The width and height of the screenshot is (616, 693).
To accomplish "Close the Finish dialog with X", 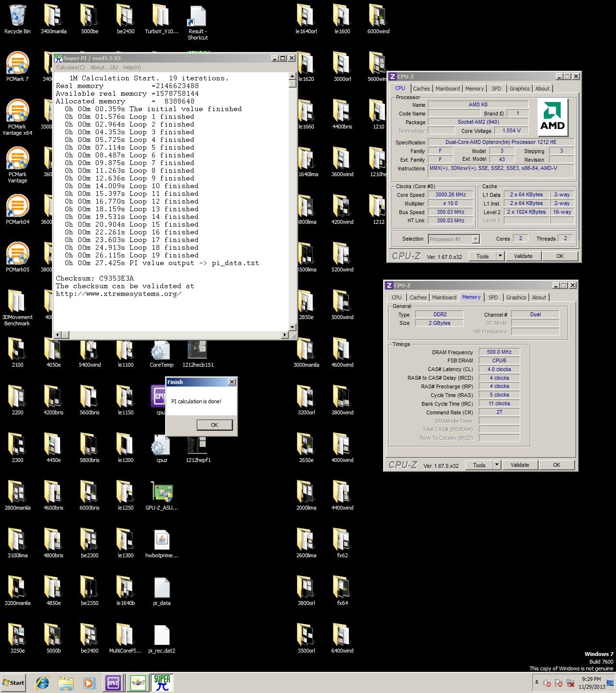I will tap(231, 382).
